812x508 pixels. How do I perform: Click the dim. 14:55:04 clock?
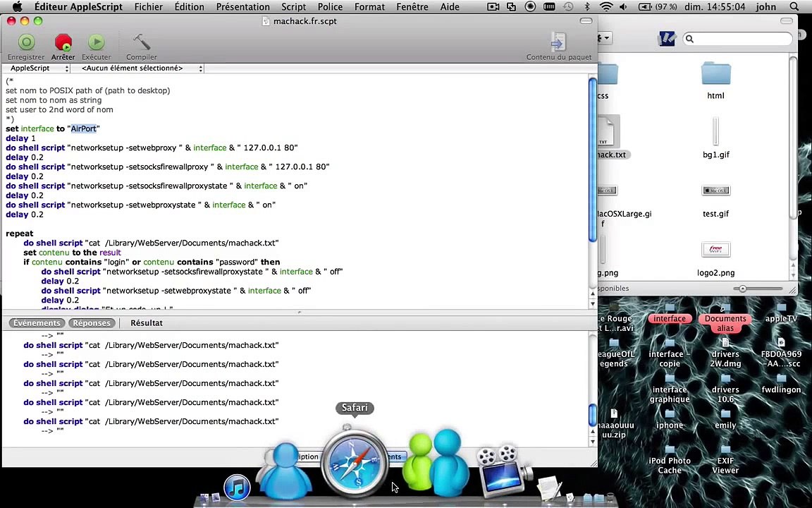pos(715,7)
